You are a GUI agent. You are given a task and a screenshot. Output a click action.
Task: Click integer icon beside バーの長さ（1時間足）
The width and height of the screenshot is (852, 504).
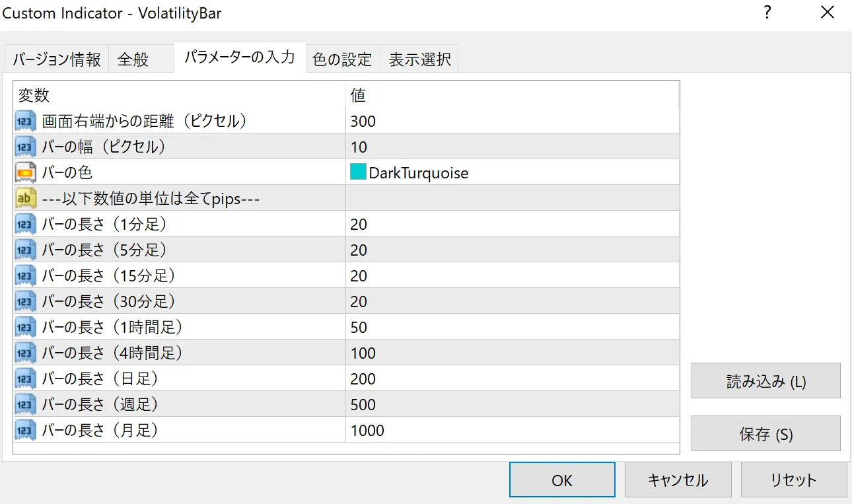[25, 328]
